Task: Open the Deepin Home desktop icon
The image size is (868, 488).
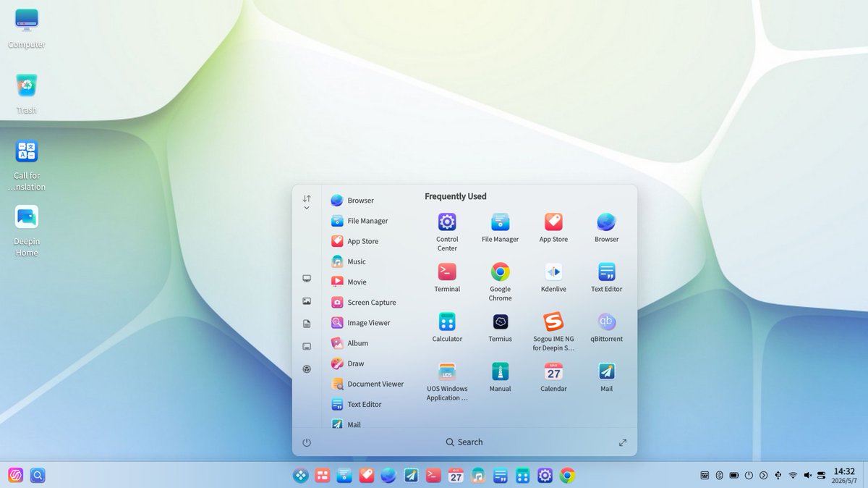Action: coord(27,231)
